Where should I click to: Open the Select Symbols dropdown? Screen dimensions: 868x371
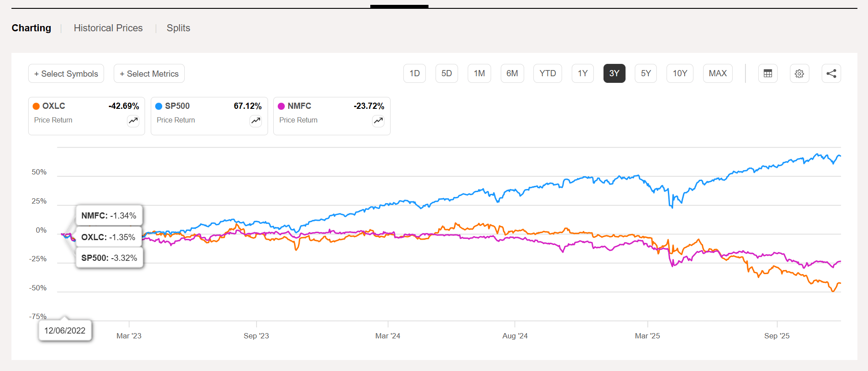pyautogui.click(x=66, y=74)
